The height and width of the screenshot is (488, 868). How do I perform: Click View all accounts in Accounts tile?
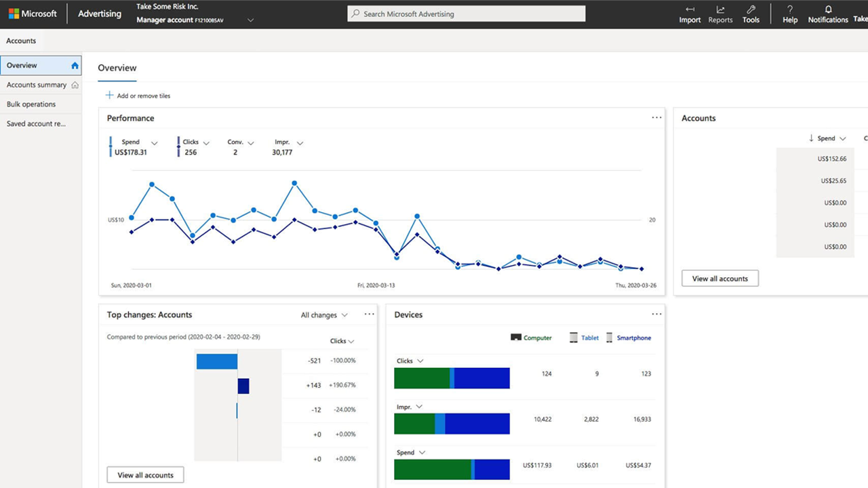coord(720,279)
